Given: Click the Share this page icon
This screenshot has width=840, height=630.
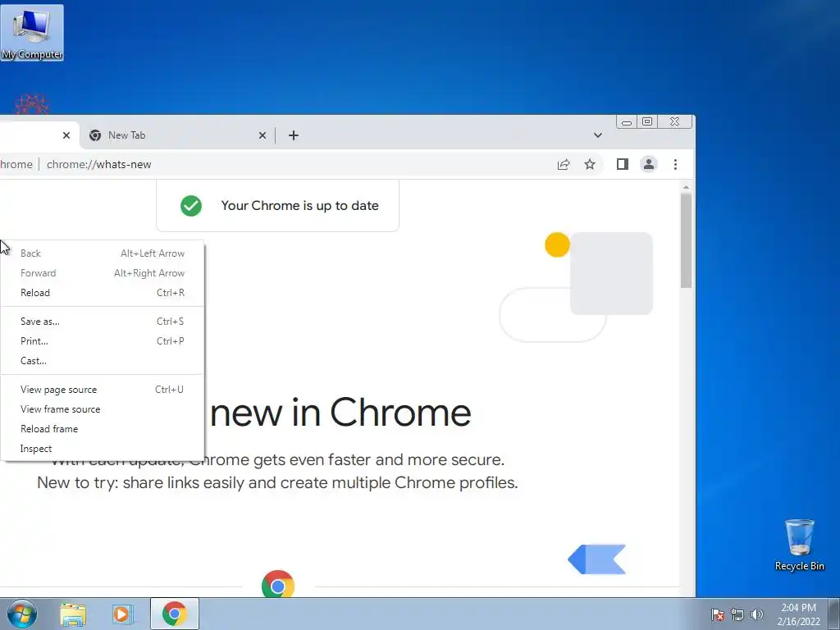Looking at the screenshot, I should coord(564,164).
